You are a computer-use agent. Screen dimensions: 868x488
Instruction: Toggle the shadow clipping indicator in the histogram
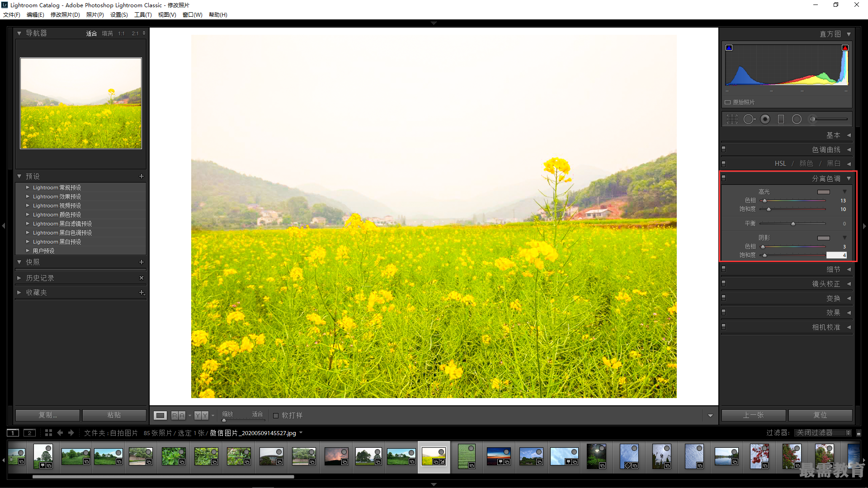pyautogui.click(x=729, y=48)
